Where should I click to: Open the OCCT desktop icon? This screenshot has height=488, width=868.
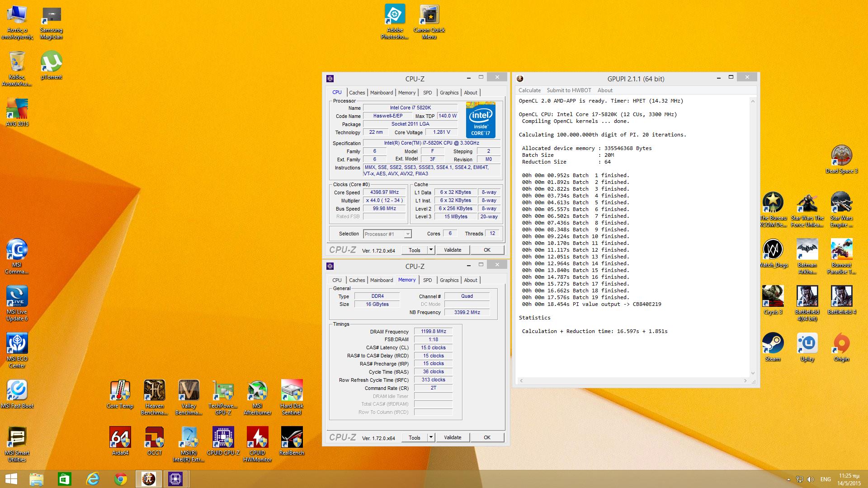154,441
